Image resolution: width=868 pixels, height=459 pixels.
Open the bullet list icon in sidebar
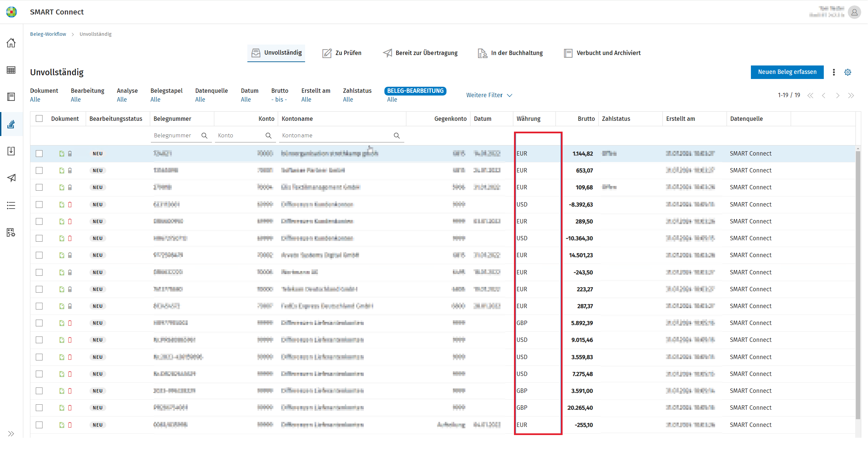click(11, 205)
